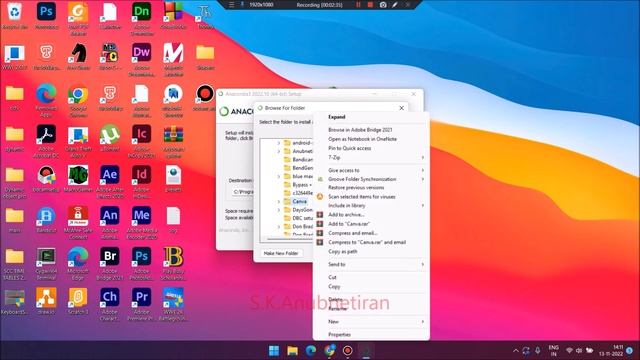This screenshot has width=640, height=360.
Task: Open the 7-Zip submenu
Action: point(371,158)
